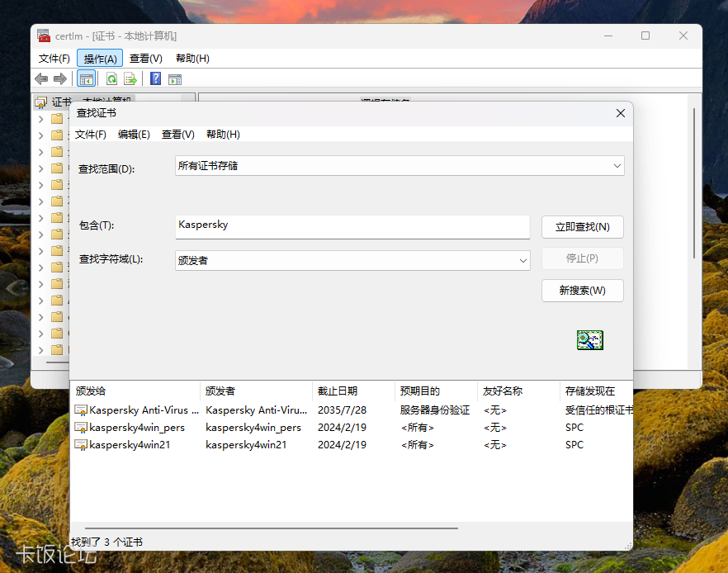Click 2024/2/19 in the kaspersky4win21 row
Image resolution: width=728 pixels, height=573 pixels.
point(343,445)
